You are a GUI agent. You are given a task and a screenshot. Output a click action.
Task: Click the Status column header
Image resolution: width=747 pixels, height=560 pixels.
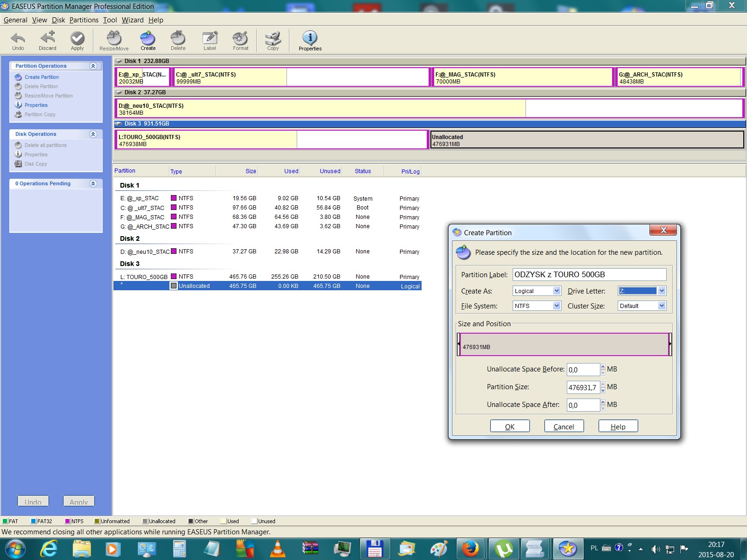pyautogui.click(x=363, y=171)
